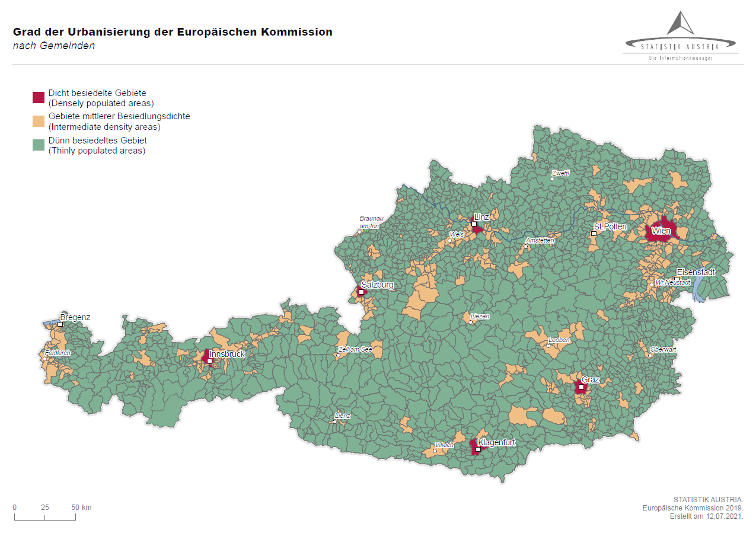Click the square marker at Innsbruck
Image resolution: width=756 pixels, height=533 pixels.
click(x=209, y=360)
